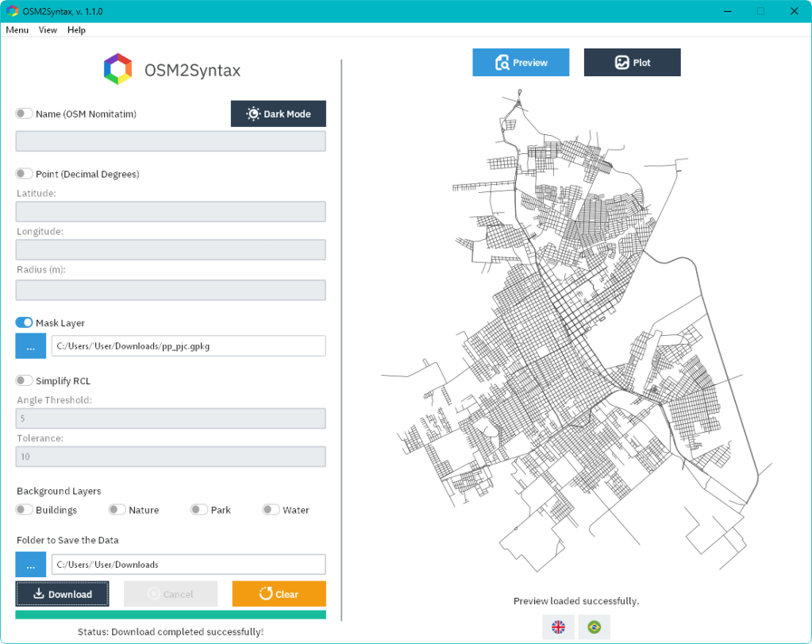This screenshot has height=644, width=812.
Task: Enable the Simplify RCL toggle
Action: pyautogui.click(x=24, y=380)
